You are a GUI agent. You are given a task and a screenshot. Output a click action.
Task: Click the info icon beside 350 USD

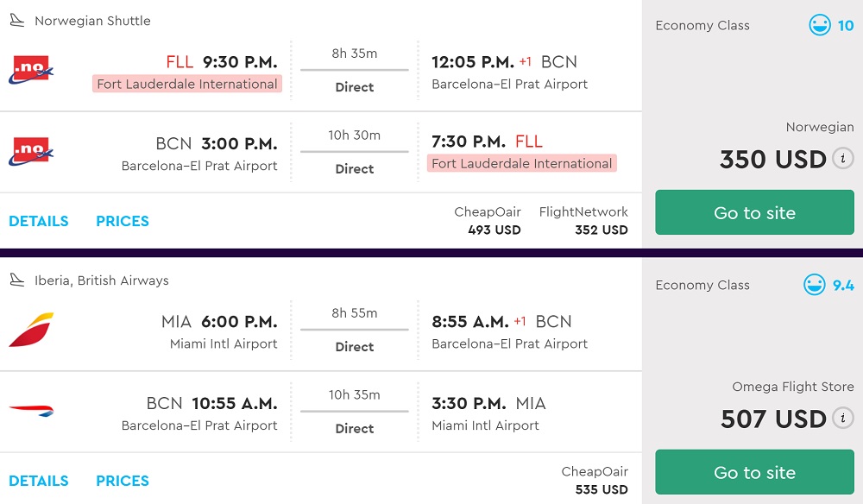coord(843,159)
